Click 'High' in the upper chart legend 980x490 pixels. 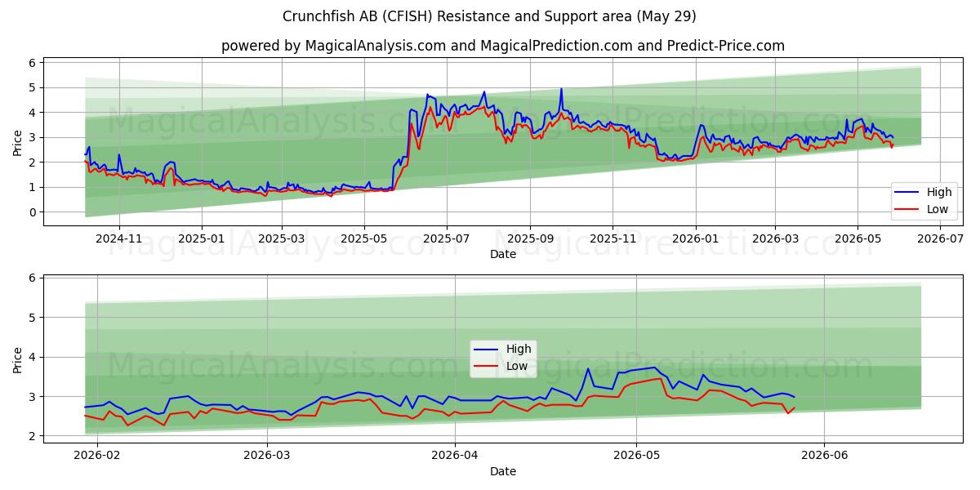coord(939,193)
